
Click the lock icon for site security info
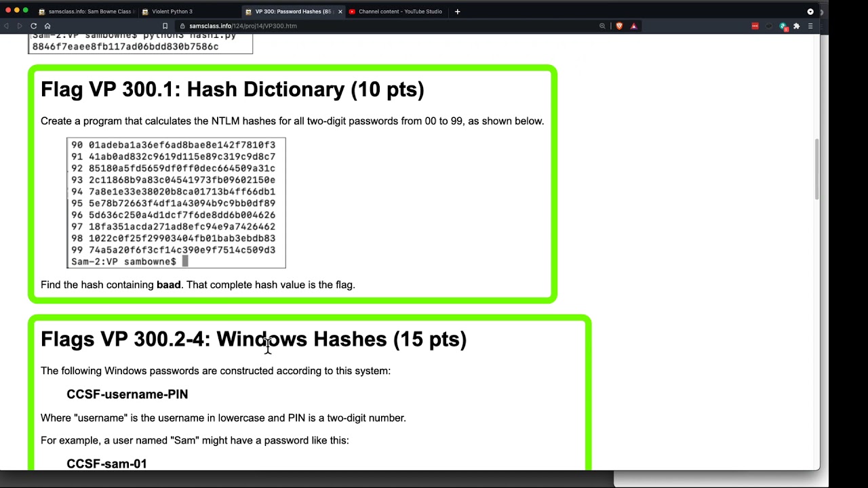click(x=182, y=26)
